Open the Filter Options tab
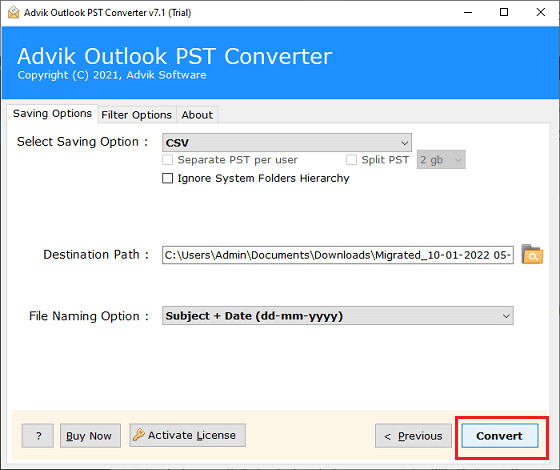560x470 pixels. (x=136, y=115)
